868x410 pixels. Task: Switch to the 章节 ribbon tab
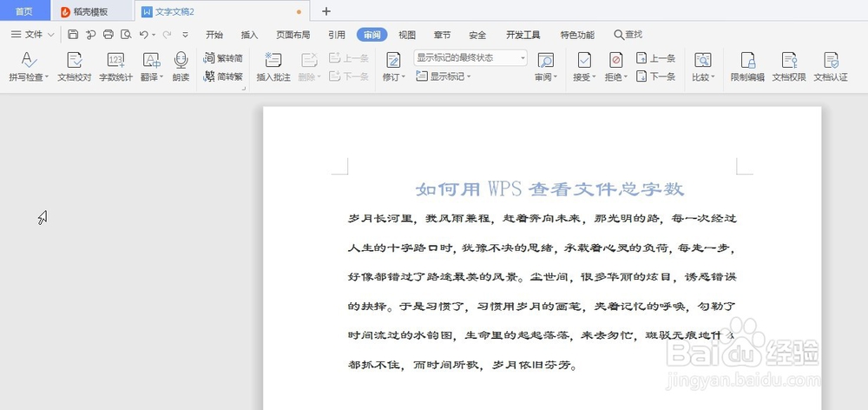[443, 35]
